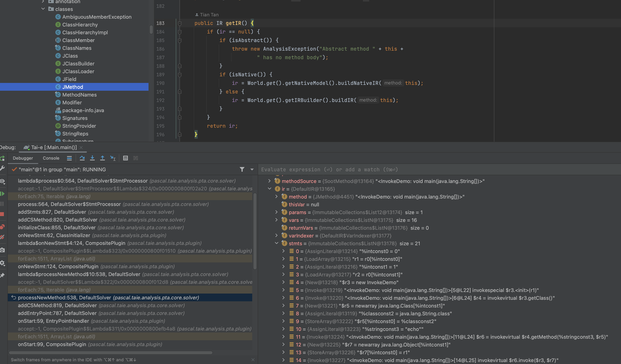Viewport: 621px width, 364px height.
Task: Click the frames filter funnel icon
Action: tap(242, 169)
